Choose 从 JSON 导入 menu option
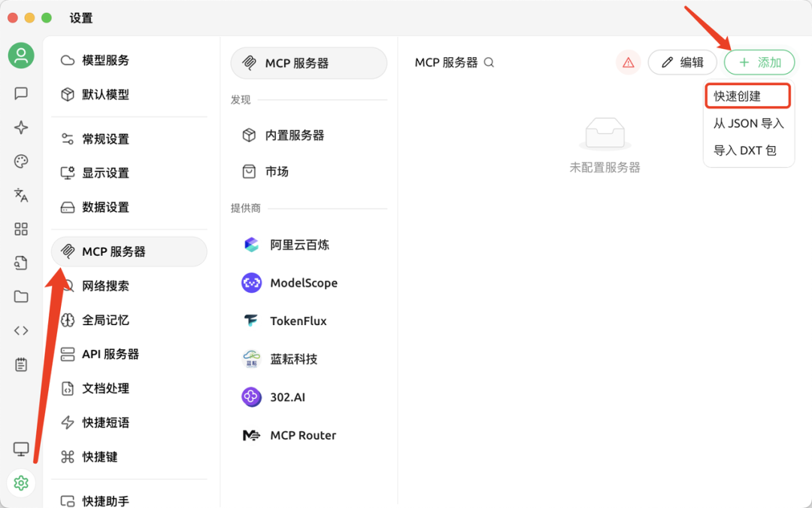 click(747, 123)
